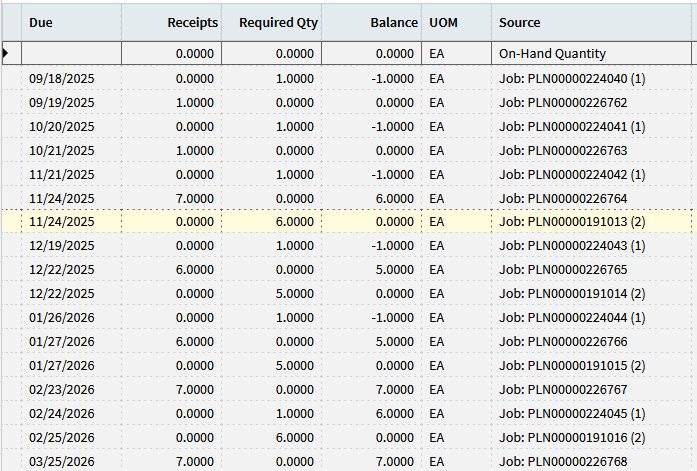Select the Job: PLN00000226767 cell
This screenshot has height=471, width=697.
pos(592,390)
